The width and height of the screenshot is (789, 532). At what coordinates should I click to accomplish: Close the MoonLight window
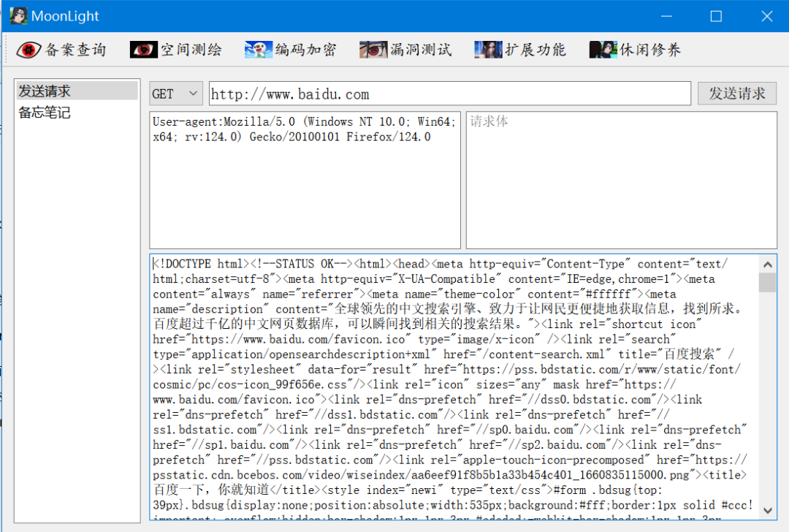click(x=766, y=16)
